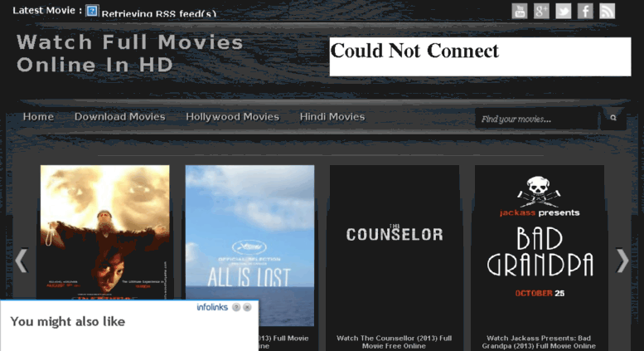
Task: Advance carousel with right arrow
Action: coord(622,261)
